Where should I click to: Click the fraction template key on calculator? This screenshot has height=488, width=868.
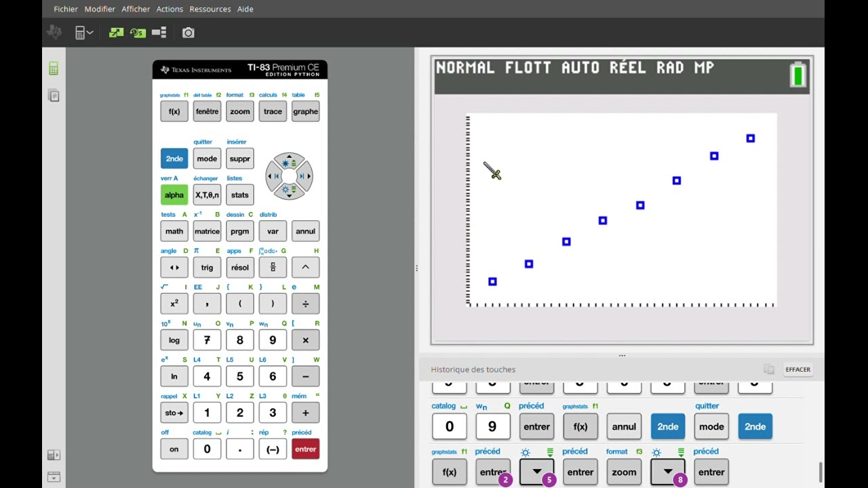click(273, 267)
